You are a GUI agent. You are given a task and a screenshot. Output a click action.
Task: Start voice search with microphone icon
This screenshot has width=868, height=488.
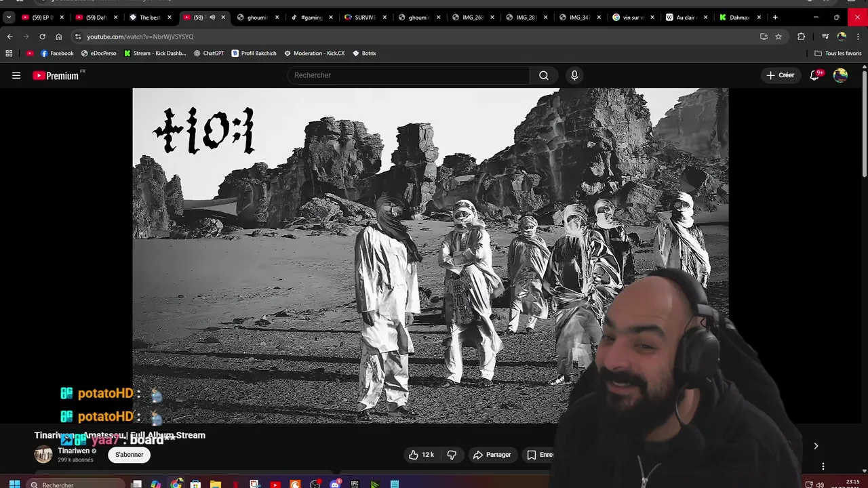click(574, 75)
